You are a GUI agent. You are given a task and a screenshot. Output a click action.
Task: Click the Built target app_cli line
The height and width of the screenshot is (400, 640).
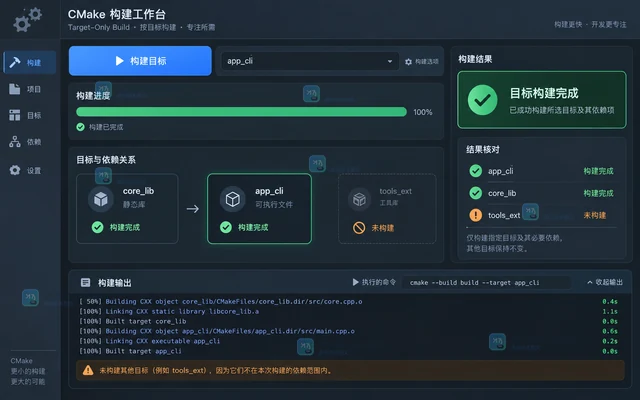click(130, 351)
